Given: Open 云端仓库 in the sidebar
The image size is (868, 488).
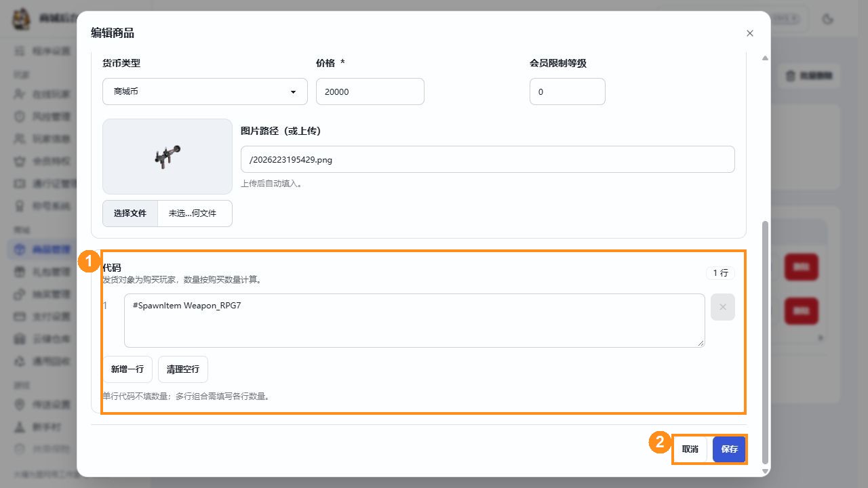Looking at the screenshot, I should click(x=42, y=340).
